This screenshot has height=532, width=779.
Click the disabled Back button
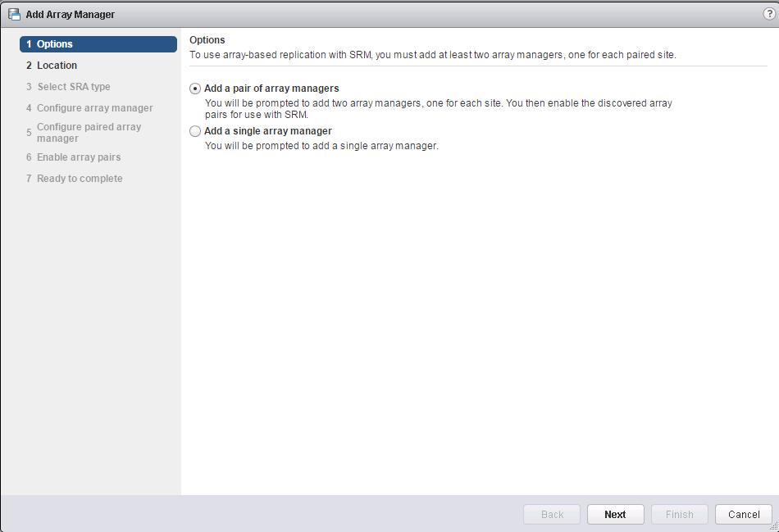pyautogui.click(x=552, y=514)
